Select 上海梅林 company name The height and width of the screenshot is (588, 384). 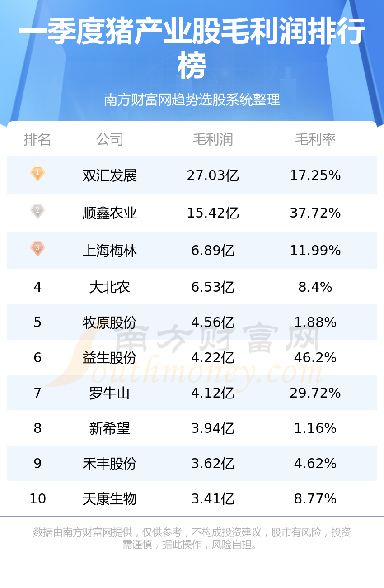point(110,251)
